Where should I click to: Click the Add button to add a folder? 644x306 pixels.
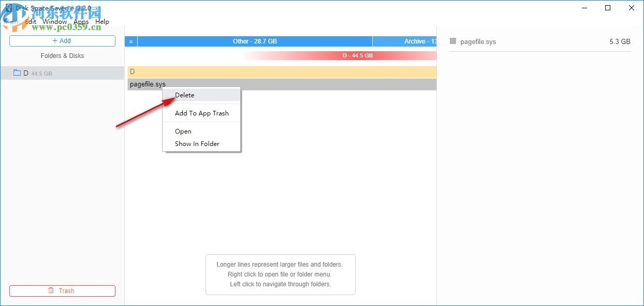click(62, 40)
